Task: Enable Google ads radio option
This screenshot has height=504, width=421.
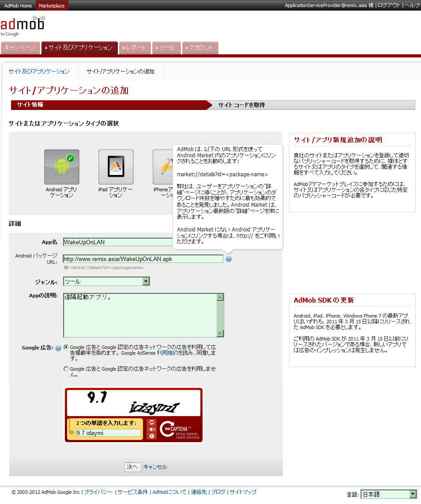Action: pos(66,347)
